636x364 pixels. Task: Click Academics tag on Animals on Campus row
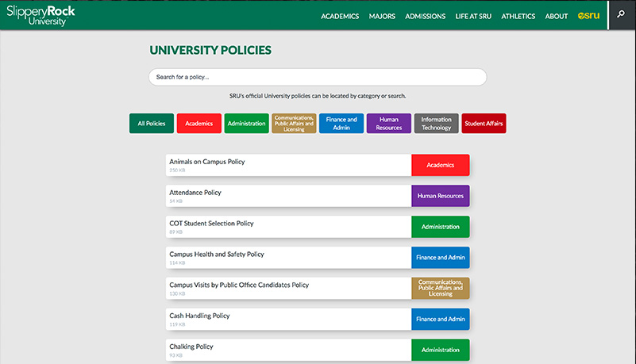(441, 165)
